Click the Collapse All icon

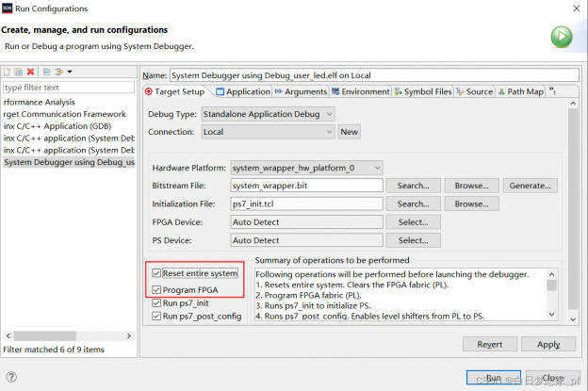click(x=45, y=72)
